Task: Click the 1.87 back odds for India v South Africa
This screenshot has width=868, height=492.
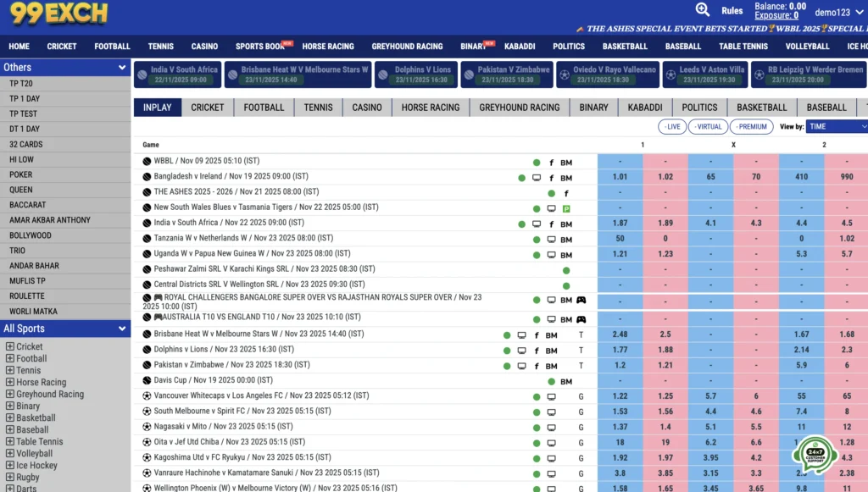Action: [620, 224]
